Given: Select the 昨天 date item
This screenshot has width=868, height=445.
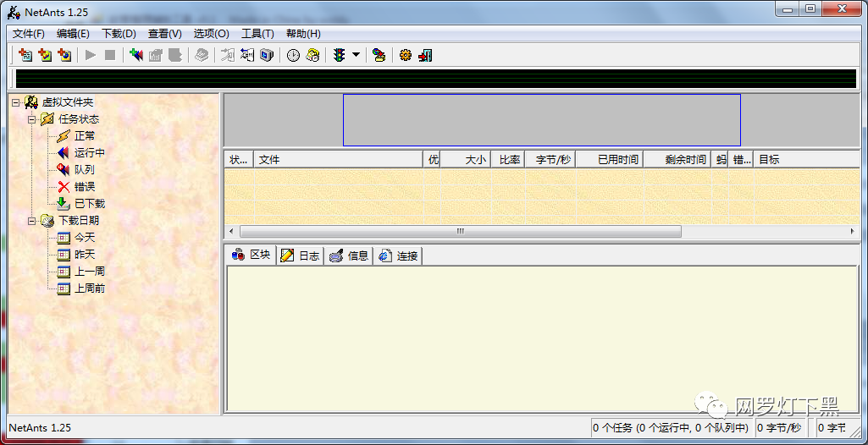Looking at the screenshot, I should (85, 255).
